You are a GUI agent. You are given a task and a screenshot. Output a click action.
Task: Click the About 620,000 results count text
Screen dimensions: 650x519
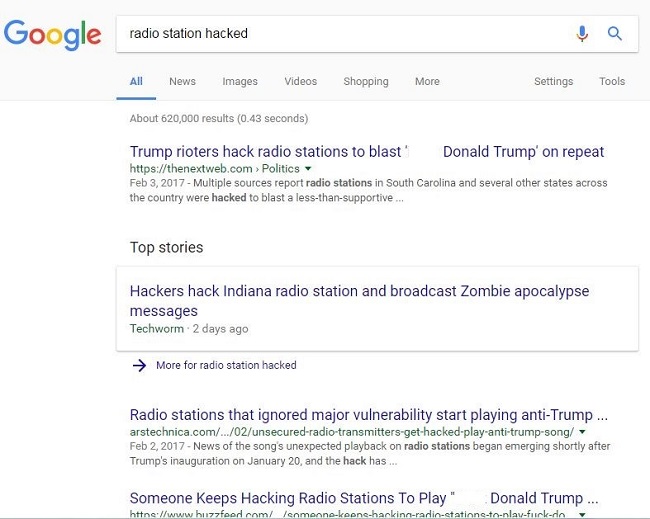click(219, 119)
